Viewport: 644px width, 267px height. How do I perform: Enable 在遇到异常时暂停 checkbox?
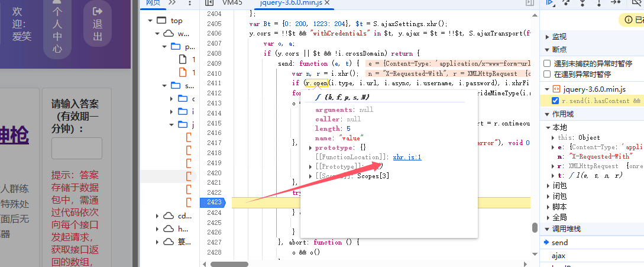[547, 74]
